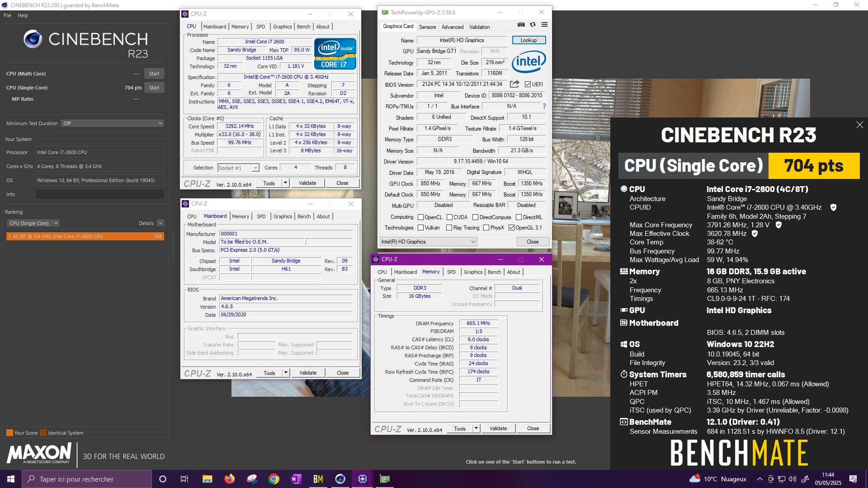Click the Max Core Frequency verified shield icon
The width and height of the screenshot is (868, 488).
[x=778, y=225]
